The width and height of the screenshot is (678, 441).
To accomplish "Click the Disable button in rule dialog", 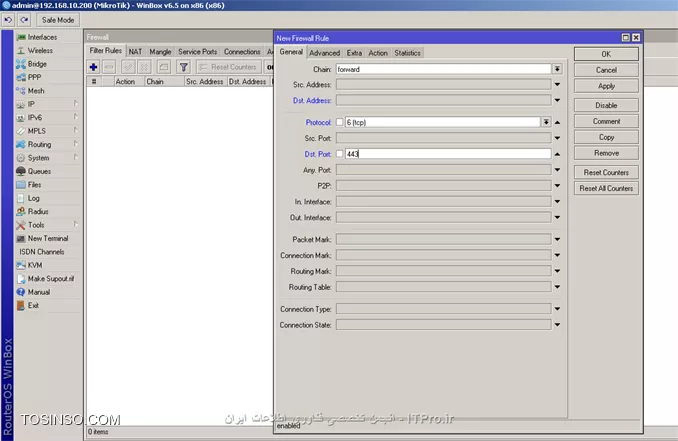I will click(x=606, y=105).
